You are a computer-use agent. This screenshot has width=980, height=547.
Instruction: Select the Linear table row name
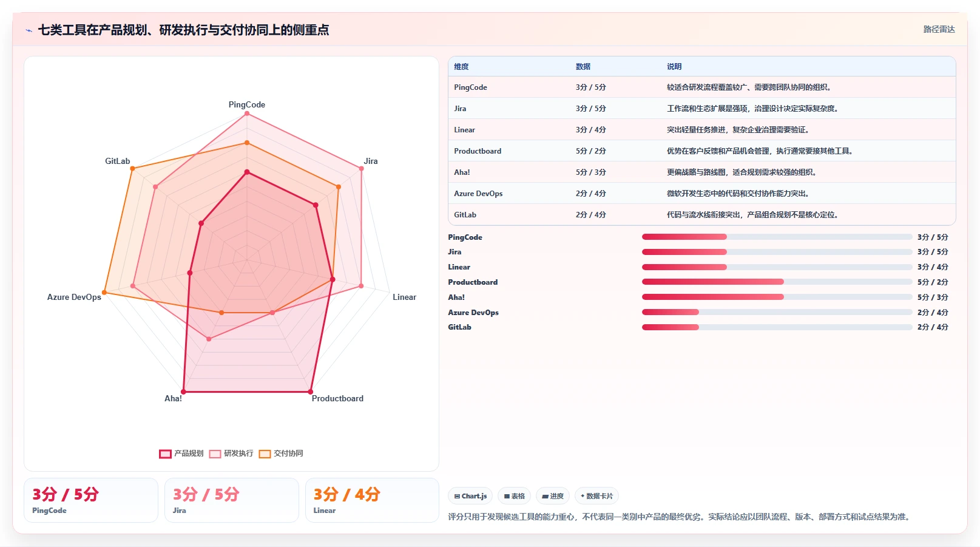(x=464, y=130)
